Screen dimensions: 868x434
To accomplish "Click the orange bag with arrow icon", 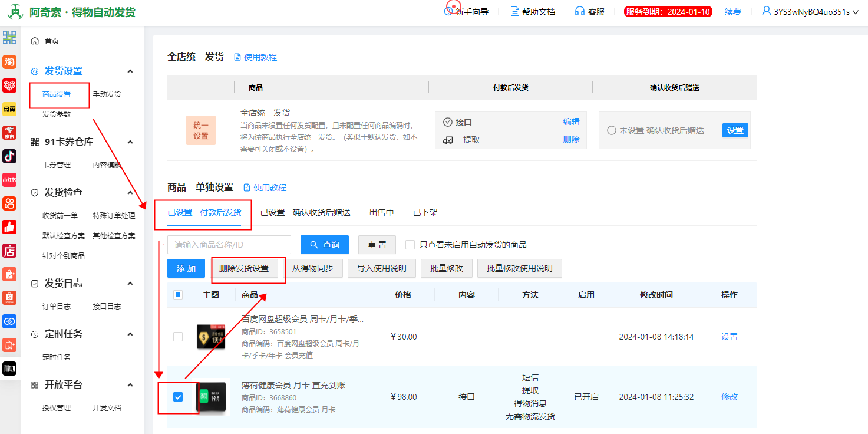I will click(9, 274).
